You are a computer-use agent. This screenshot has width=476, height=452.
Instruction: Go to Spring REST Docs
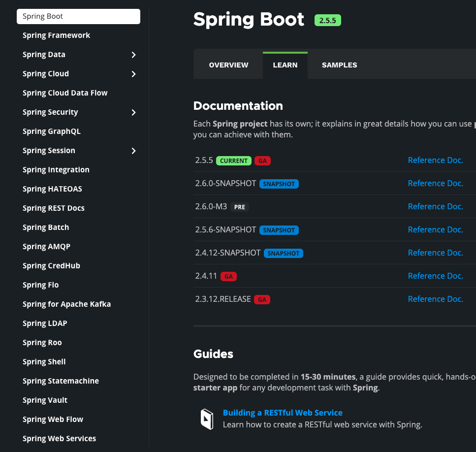point(54,208)
